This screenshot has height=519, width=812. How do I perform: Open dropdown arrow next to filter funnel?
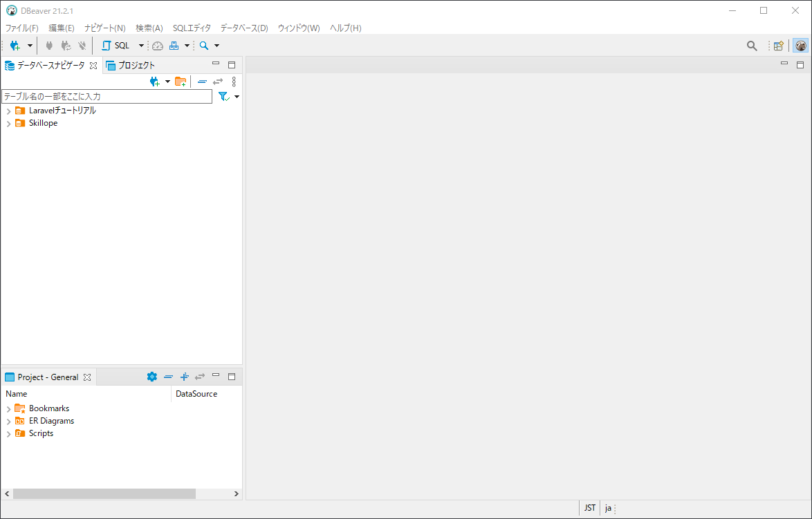click(237, 97)
